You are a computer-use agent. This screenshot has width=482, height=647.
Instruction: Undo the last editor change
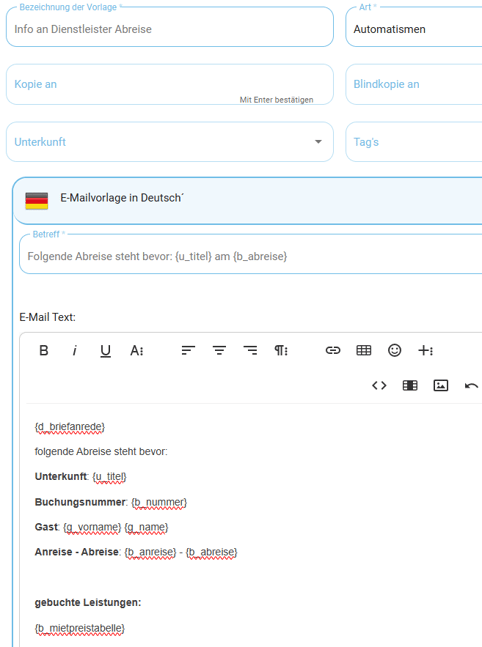tap(471, 386)
